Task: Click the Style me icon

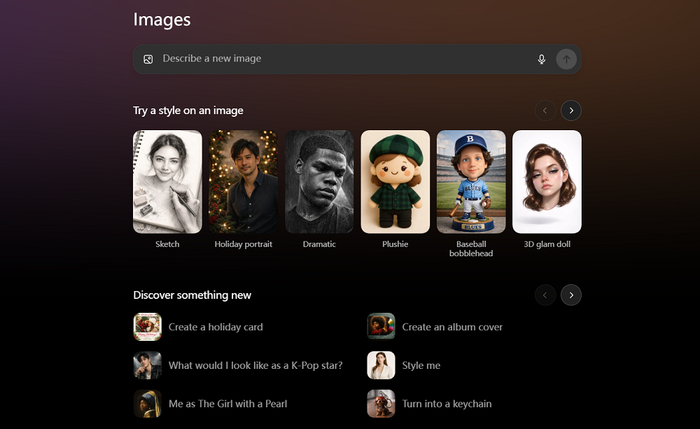Action: [381, 365]
